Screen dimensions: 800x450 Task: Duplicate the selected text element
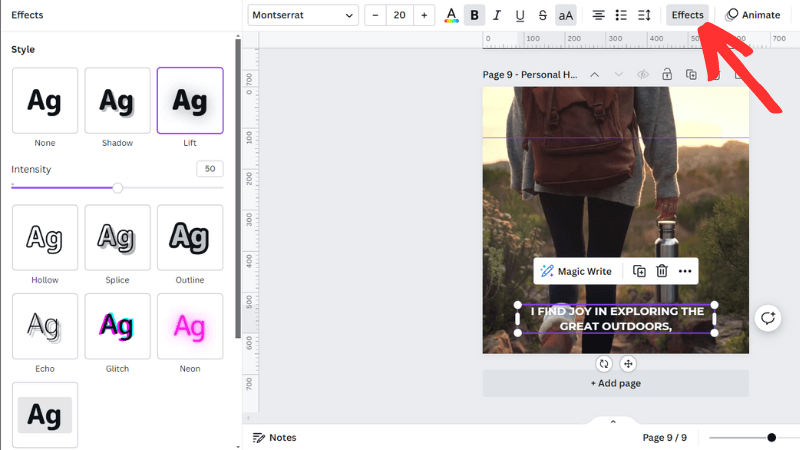coord(640,271)
